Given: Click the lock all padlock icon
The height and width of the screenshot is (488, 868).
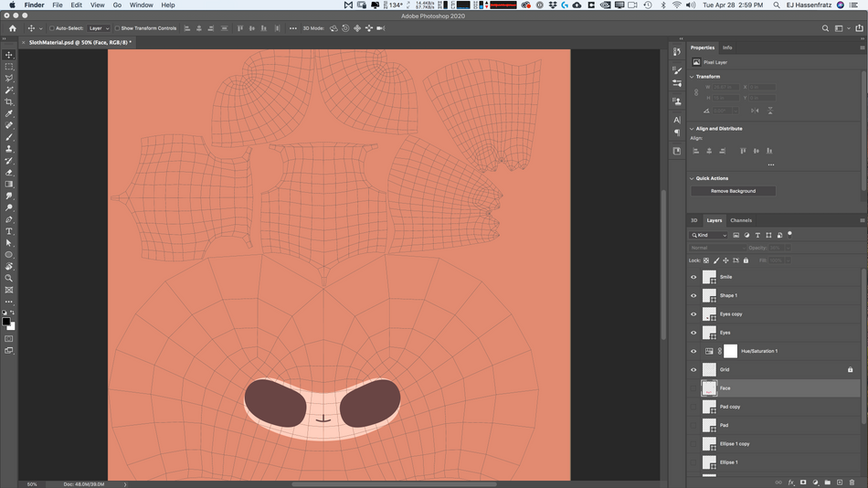Looking at the screenshot, I should pos(746,260).
